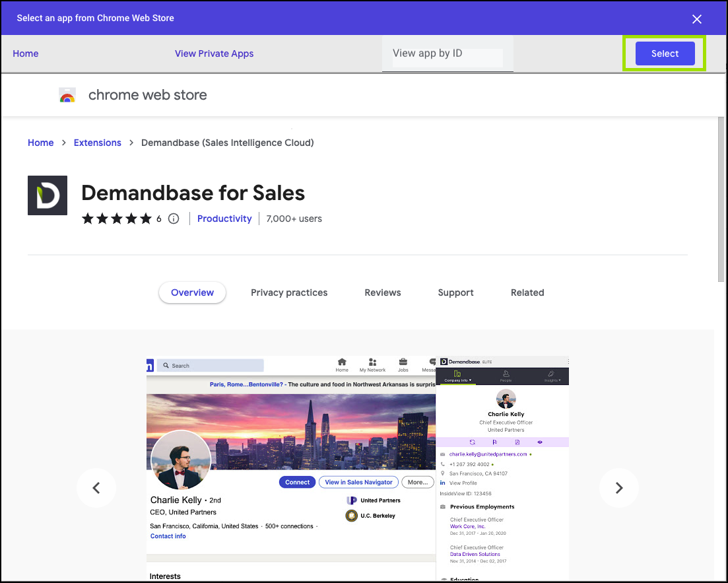728x583 pixels.
Task: Click the page vertical scrollbar
Action: pyautogui.click(x=721, y=200)
